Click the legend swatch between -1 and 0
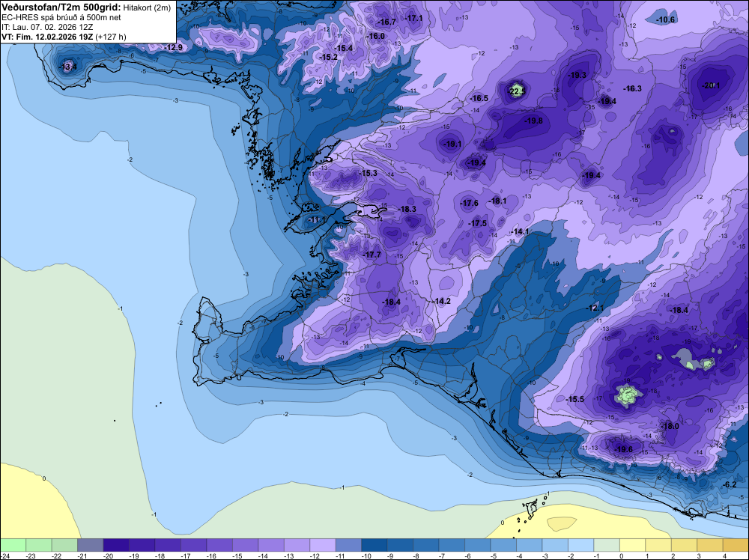749x560 pixels. pyautogui.click(x=607, y=545)
